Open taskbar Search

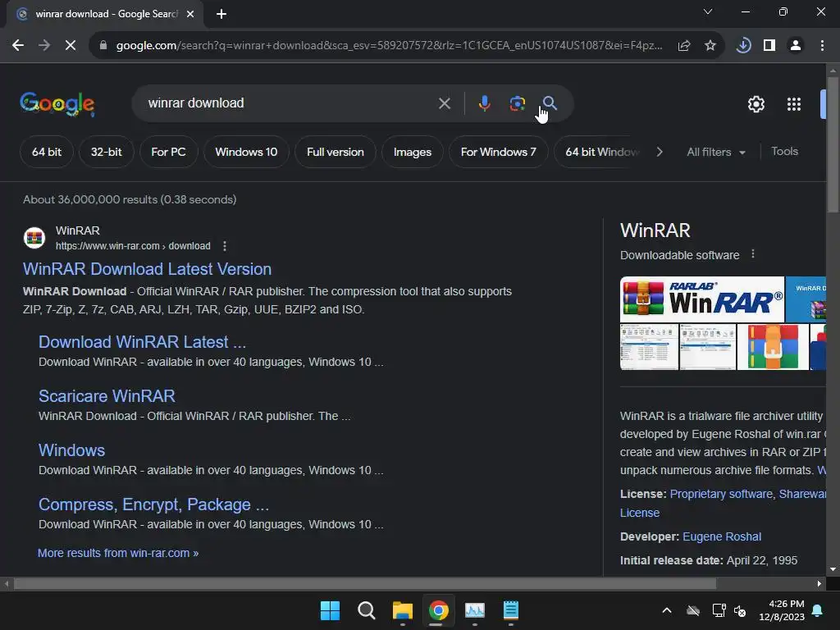[367, 610]
